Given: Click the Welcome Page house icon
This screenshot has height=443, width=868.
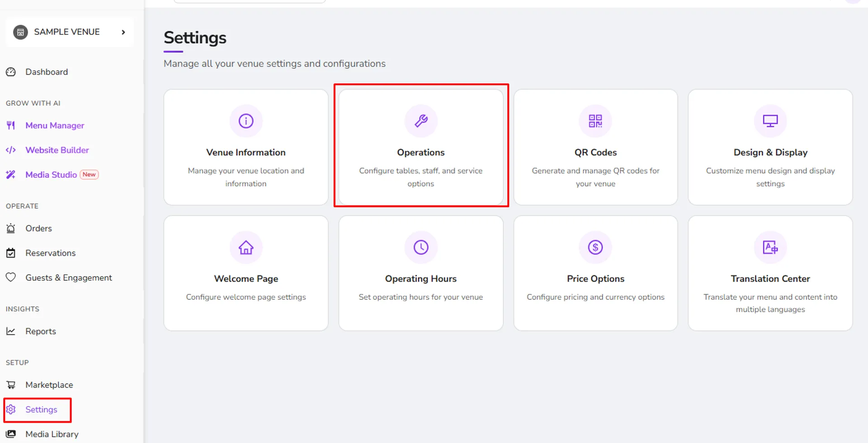Looking at the screenshot, I should click(246, 247).
